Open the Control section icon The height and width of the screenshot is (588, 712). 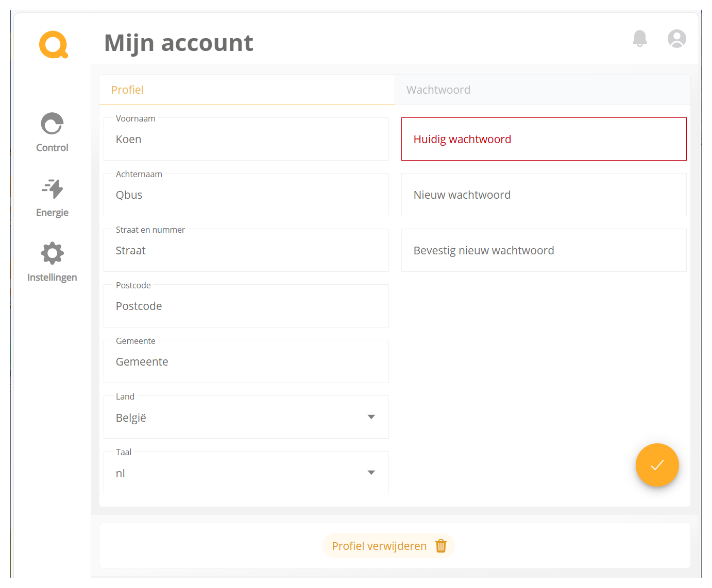tap(52, 124)
